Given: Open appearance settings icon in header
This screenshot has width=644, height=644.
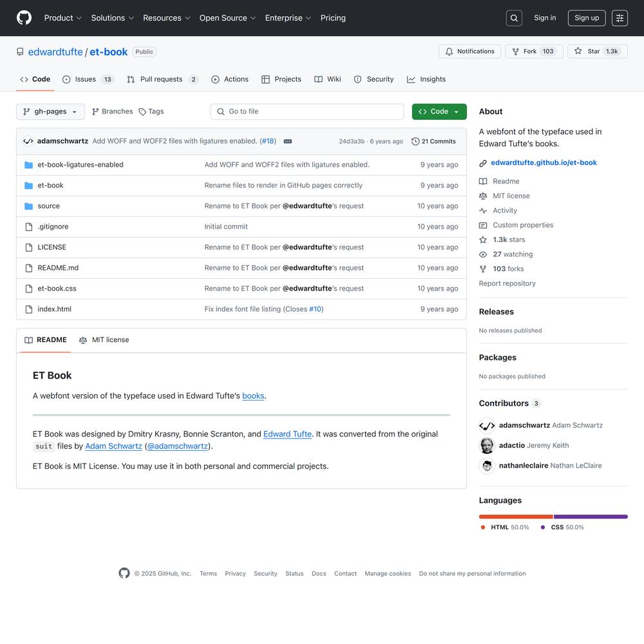Looking at the screenshot, I should [620, 18].
